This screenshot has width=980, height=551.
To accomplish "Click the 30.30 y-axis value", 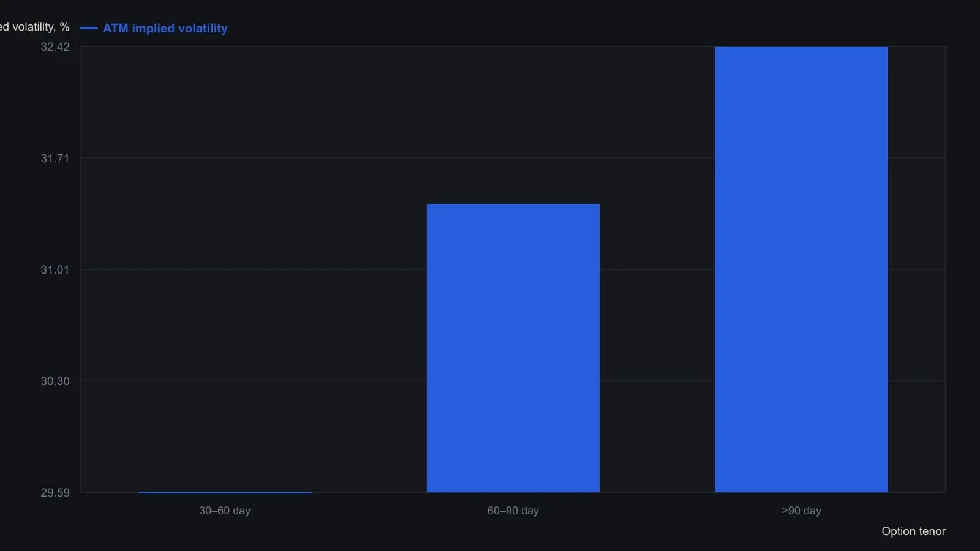I will point(55,381).
